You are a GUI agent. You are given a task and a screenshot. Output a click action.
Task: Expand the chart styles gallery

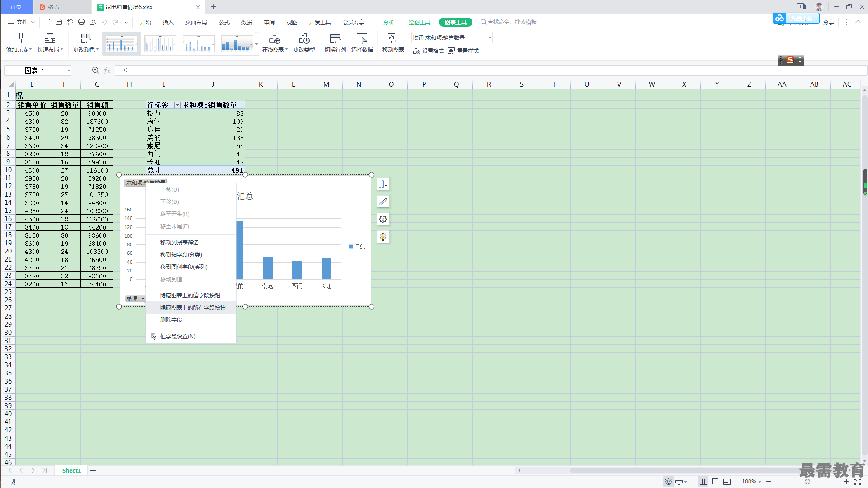click(x=256, y=43)
